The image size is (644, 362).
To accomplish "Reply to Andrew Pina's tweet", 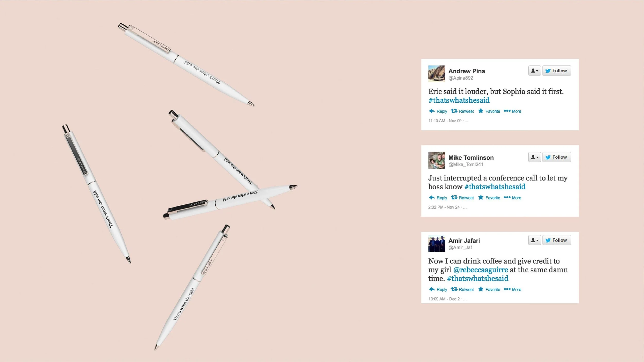I will point(438,111).
